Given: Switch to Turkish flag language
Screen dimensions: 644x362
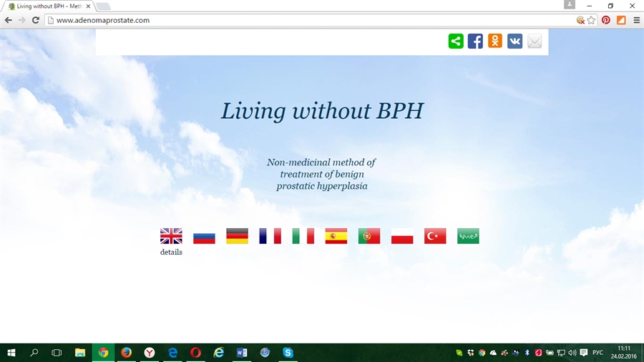Looking at the screenshot, I should pos(435,236).
